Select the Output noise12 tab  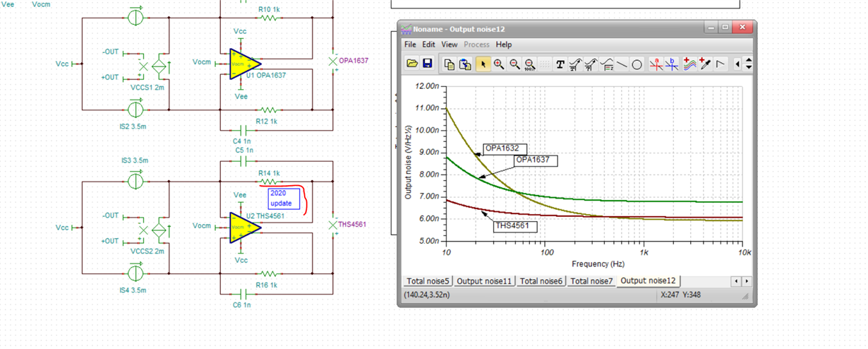tap(648, 280)
